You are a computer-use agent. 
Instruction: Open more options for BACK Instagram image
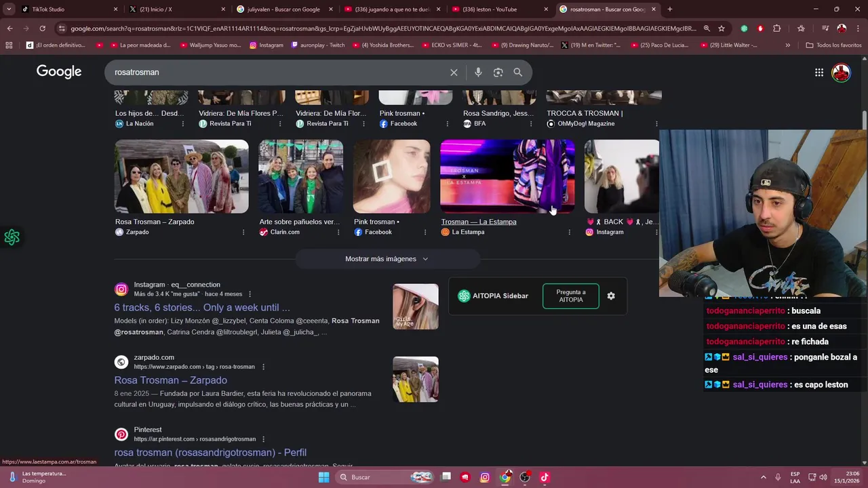tap(656, 232)
